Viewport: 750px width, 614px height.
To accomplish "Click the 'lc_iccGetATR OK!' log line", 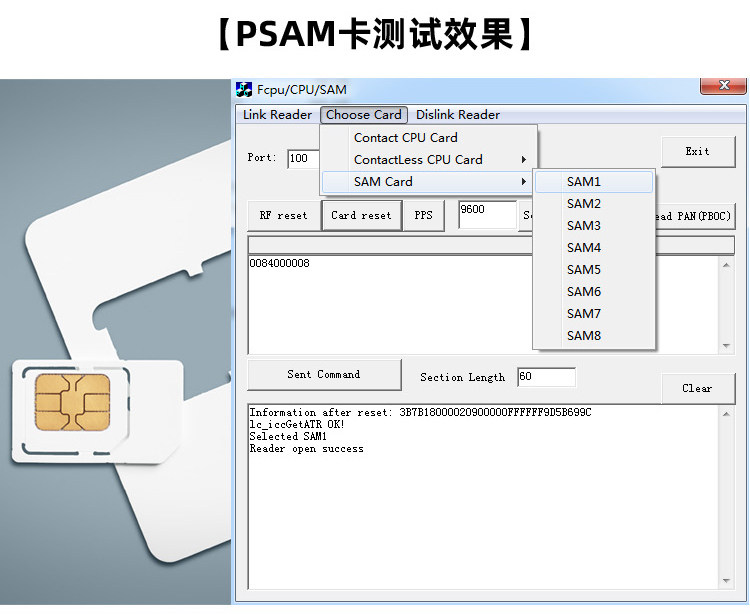I will tap(297, 425).
